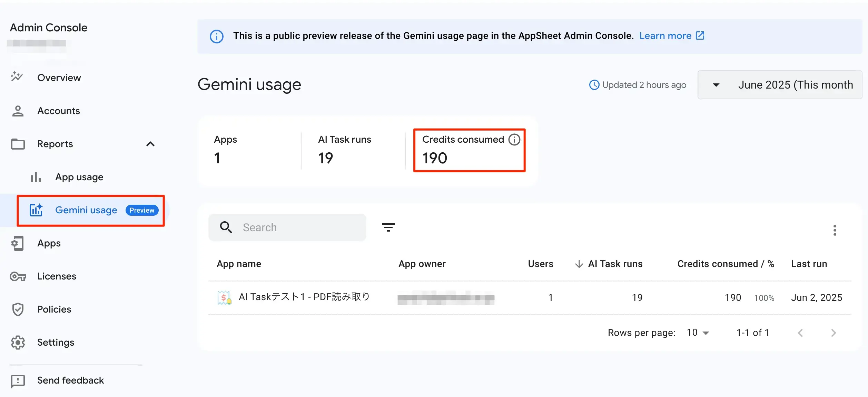Select the Reports menu item
Viewport: 868px width, 397px height.
55,144
